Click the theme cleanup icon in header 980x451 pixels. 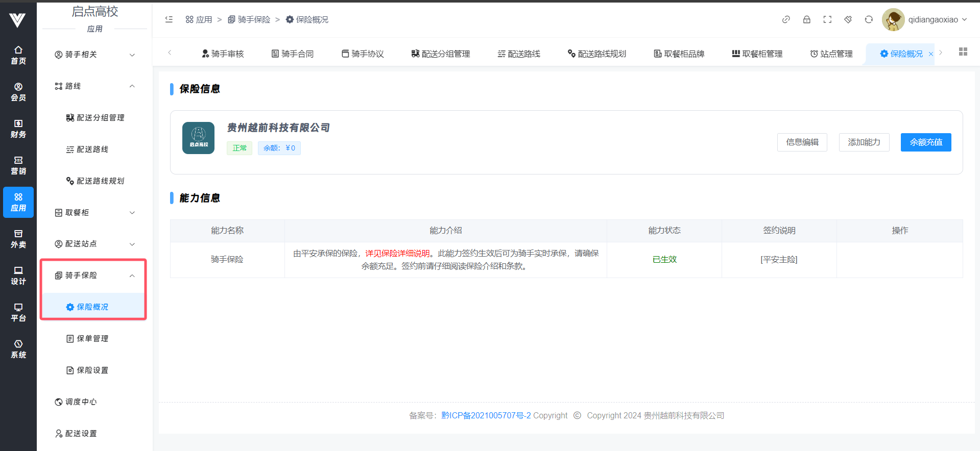(848, 19)
